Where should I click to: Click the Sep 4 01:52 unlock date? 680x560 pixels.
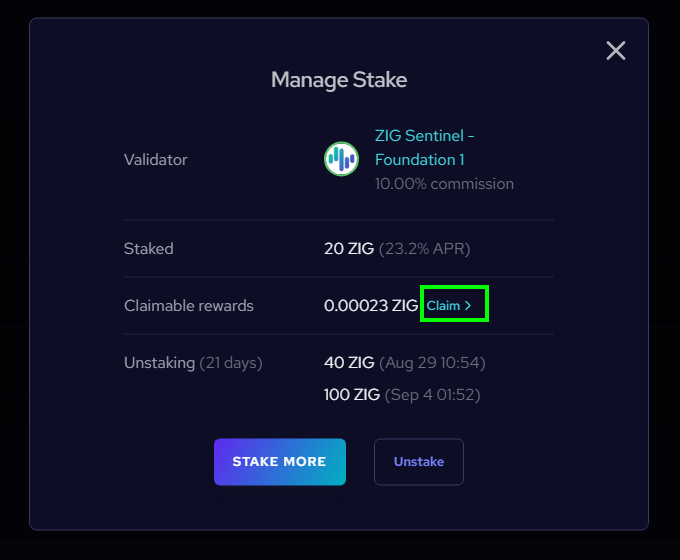click(x=432, y=395)
